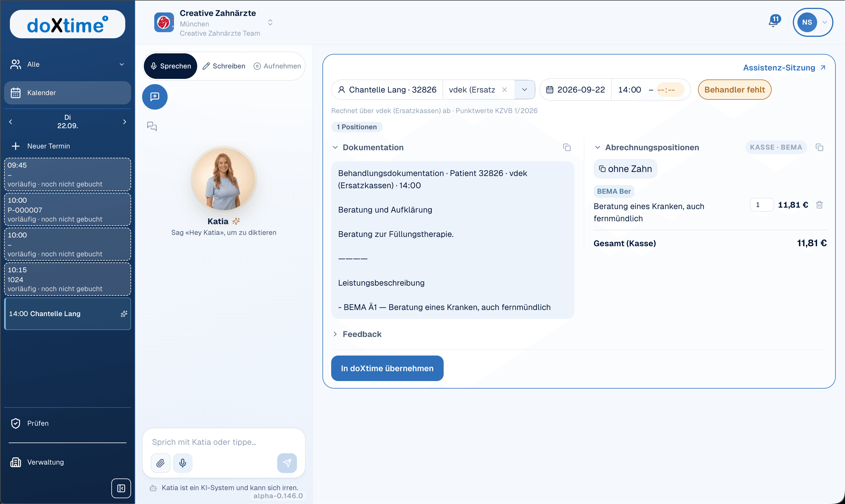Select the 09:45 provisional appointment
Screen dimensions: 845x504
click(x=68, y=175)
